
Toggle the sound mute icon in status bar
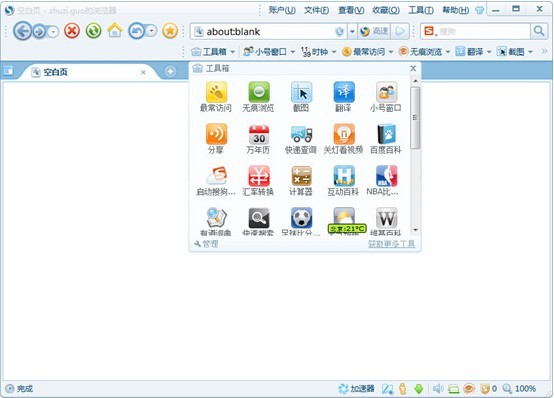(438, 389)
